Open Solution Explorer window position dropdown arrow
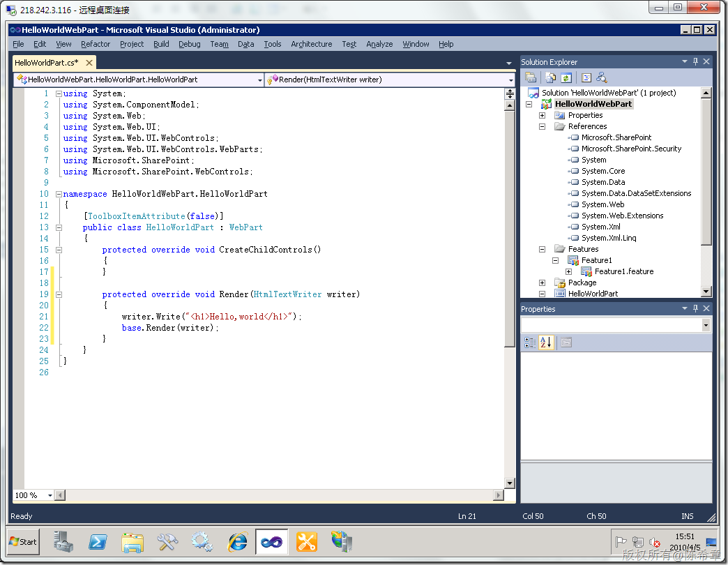 tap(684, 61)
